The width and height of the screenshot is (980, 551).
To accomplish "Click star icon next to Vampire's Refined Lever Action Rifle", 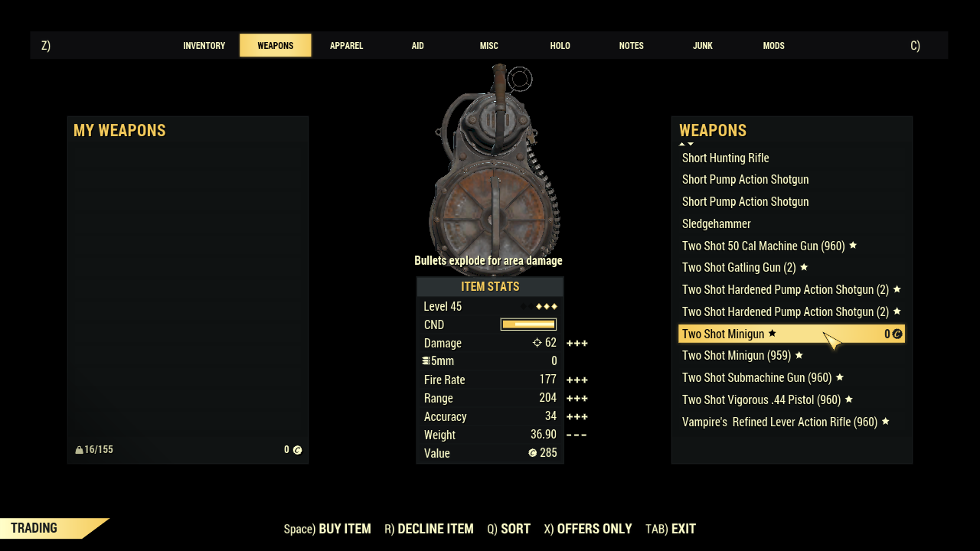I will (886, 422).
